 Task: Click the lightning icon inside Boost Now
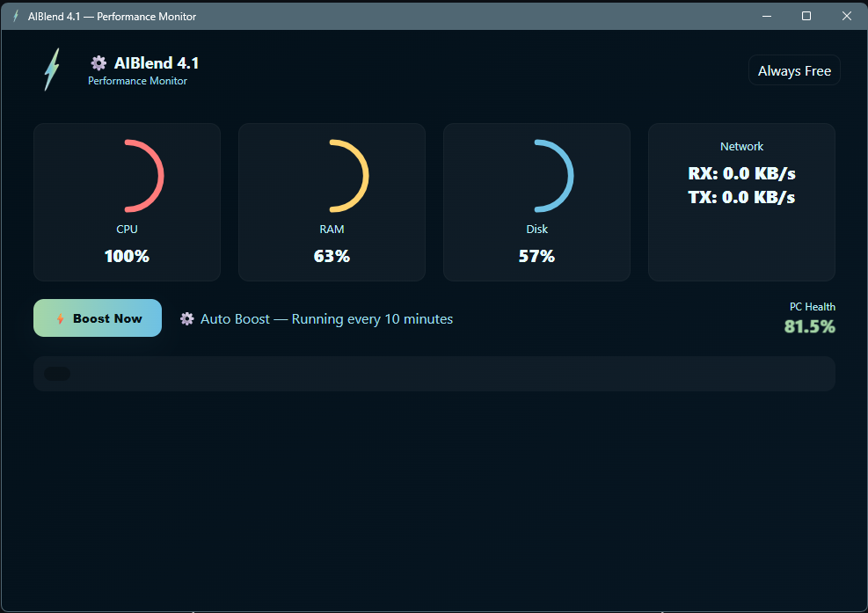coord(61,318)
